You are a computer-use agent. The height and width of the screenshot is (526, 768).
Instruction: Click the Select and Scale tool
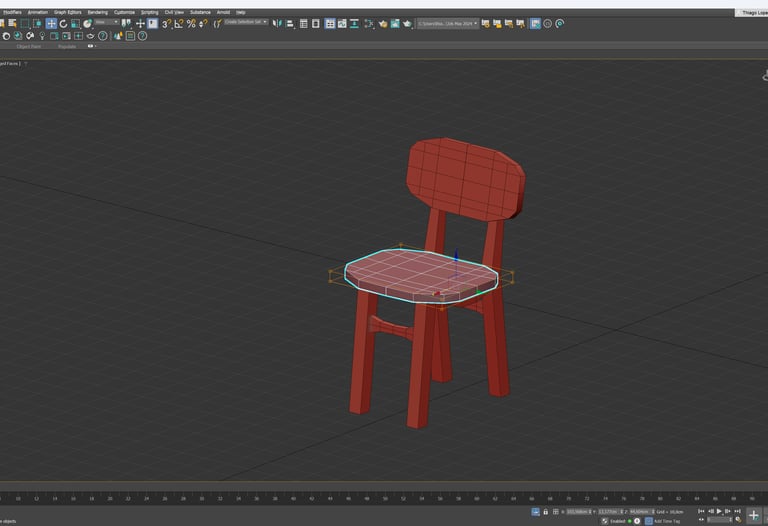[75, 23]
